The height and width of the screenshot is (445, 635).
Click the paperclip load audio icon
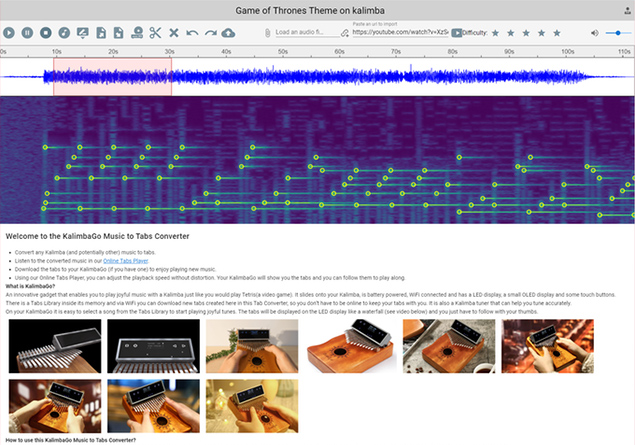click(x=267, y=33)
